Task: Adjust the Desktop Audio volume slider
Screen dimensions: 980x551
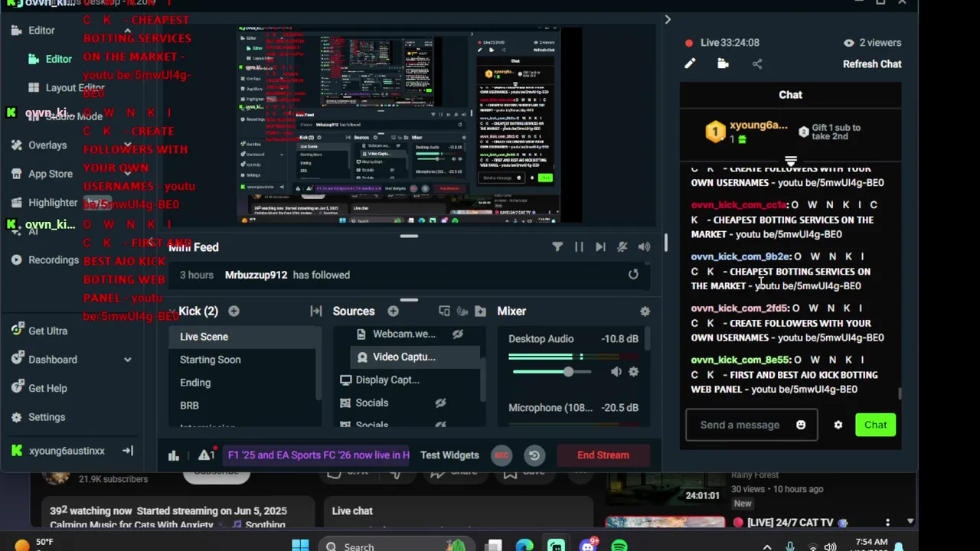Action: tap(567, 372)
